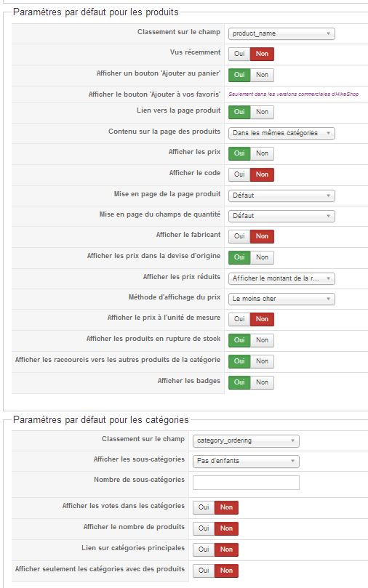Enable 'Afficher le nombre de produits' Oui

click(x=204, y=528)
